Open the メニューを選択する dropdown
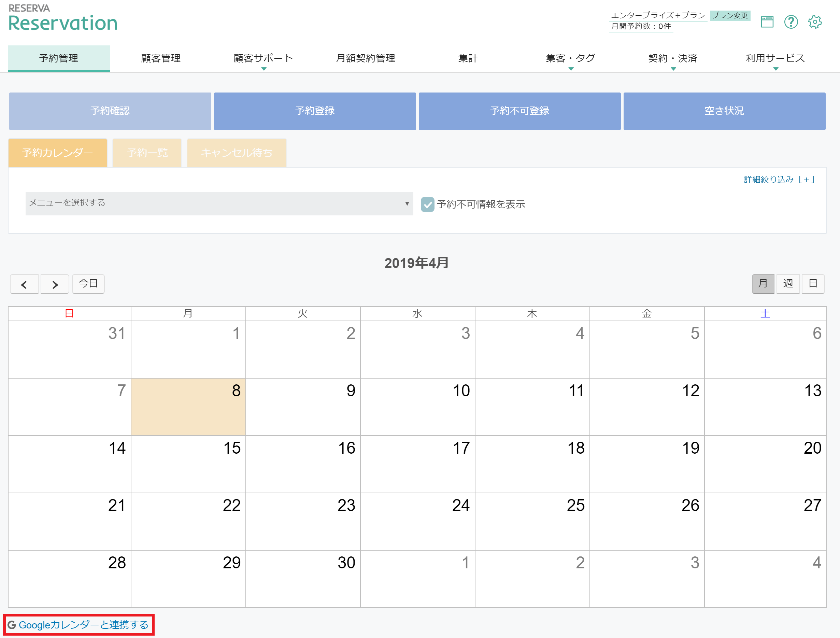This screenshot has height=638, width=840. [219, 203]
